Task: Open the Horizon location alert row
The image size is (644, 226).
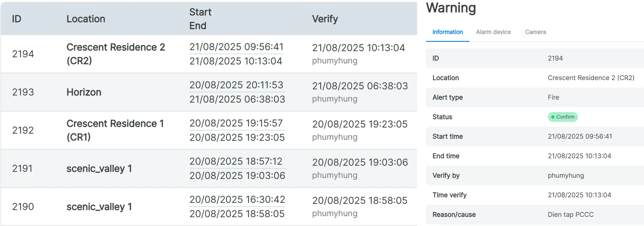Action: pos(84,92)
